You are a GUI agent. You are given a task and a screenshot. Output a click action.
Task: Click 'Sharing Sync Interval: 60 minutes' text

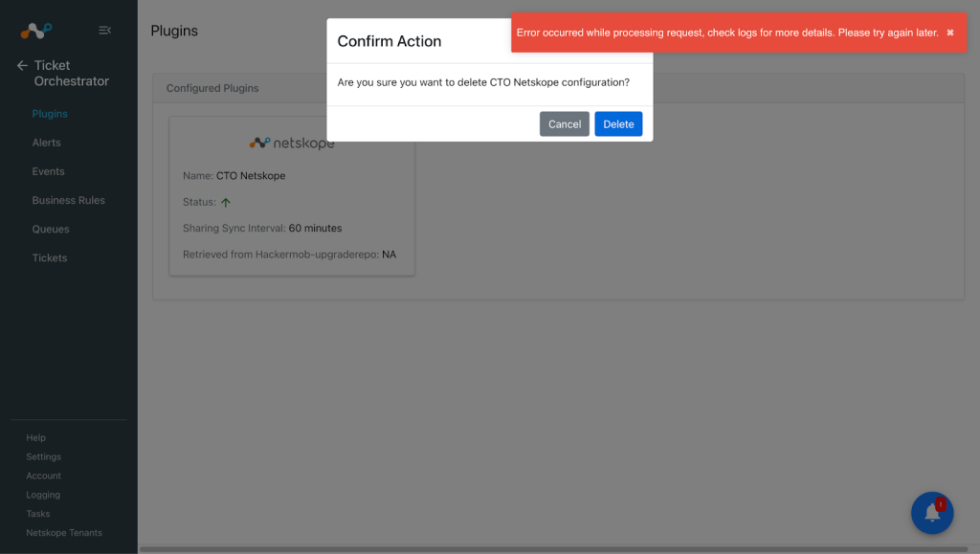point(262,228)
